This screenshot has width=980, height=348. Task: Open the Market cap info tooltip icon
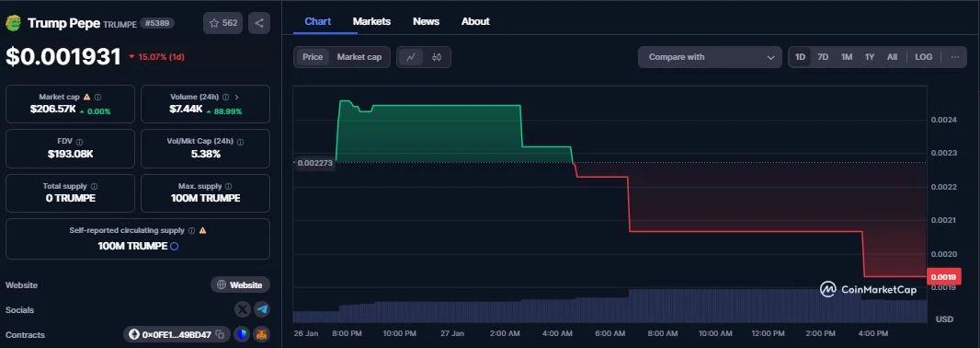click(x=98, y=97)
